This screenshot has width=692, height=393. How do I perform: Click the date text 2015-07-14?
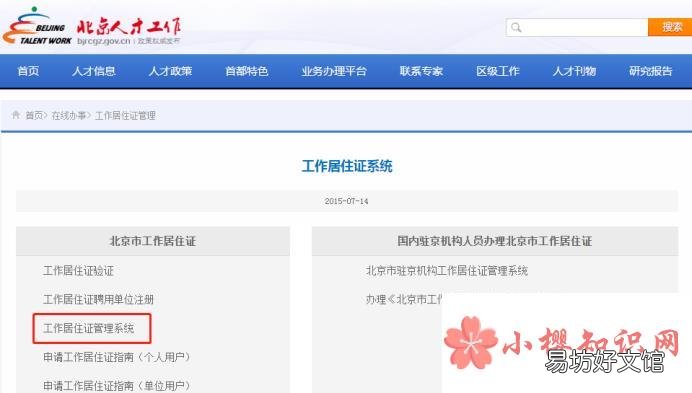point(346,201)
